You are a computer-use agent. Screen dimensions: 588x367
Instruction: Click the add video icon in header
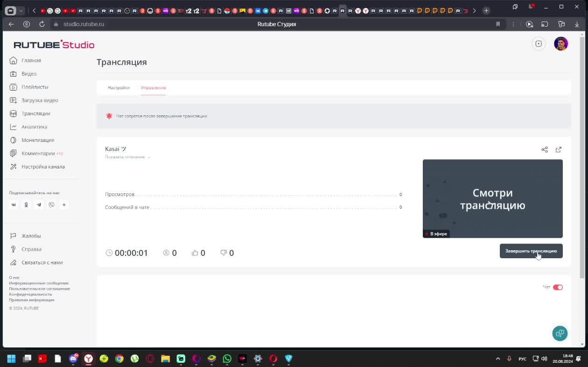coord(539,44)
